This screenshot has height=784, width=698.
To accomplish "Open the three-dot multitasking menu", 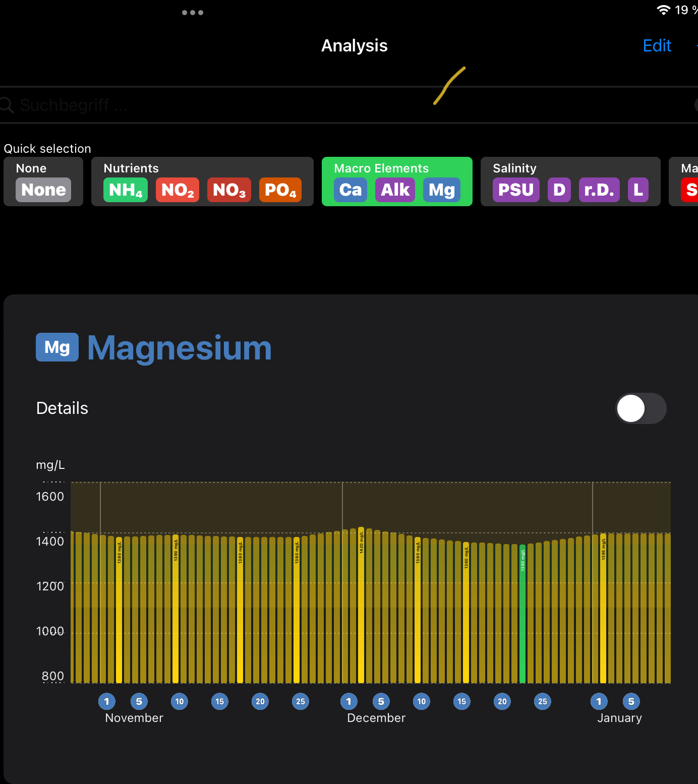I will pos(193,13).
